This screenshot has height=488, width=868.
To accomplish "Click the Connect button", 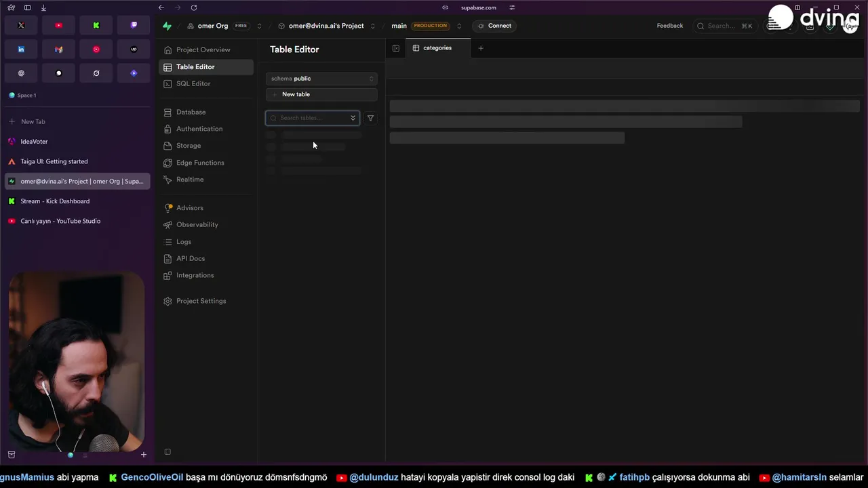I will pyautogui.click(x=494, y=26).
